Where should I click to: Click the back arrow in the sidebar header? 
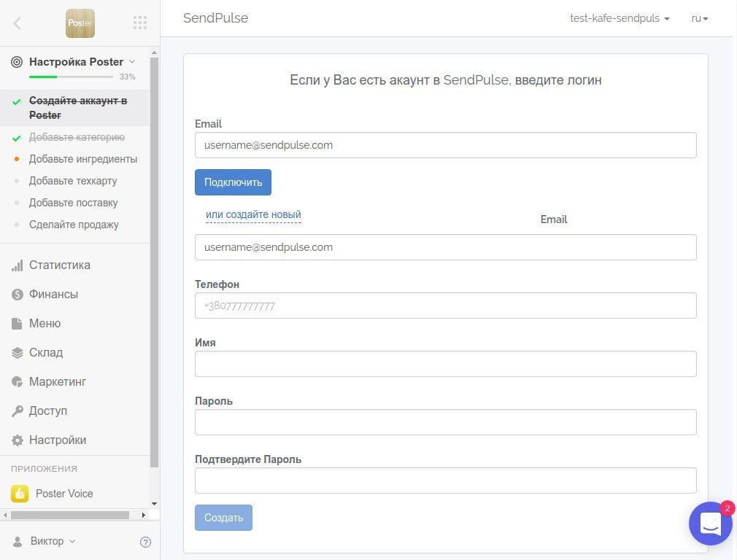click(17, 23)
